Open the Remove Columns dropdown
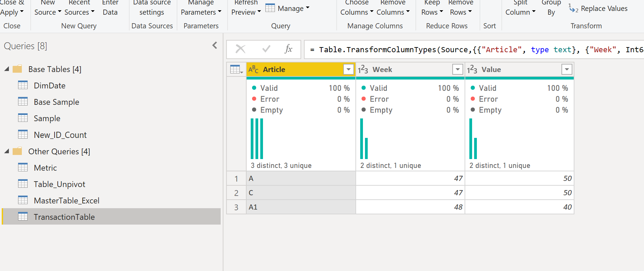 pyautogui.click(x=393, y=8)
